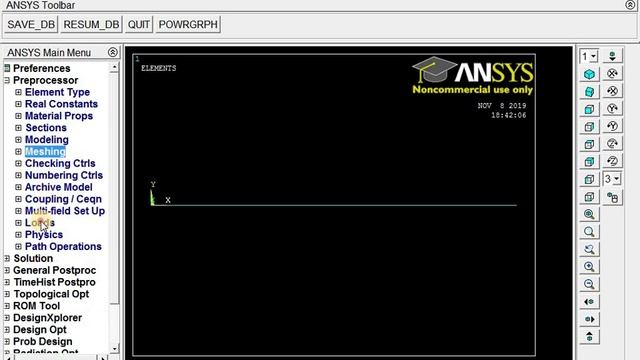This screenshot has height=360, width=640.
Task: Pan model right arrow icon
Action: [x=589, y=319]
